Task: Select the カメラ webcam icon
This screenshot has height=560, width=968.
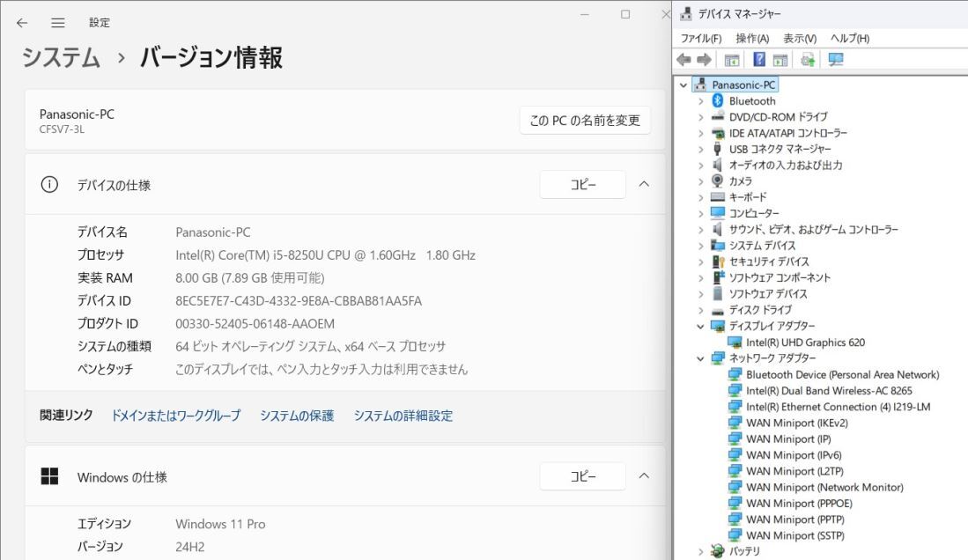Action: [717, 181]
